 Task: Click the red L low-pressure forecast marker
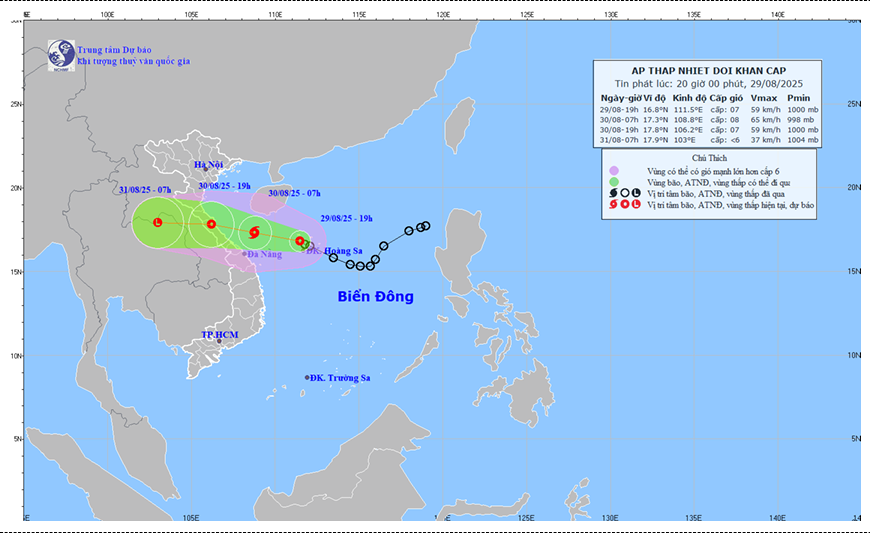pos(157,222)
